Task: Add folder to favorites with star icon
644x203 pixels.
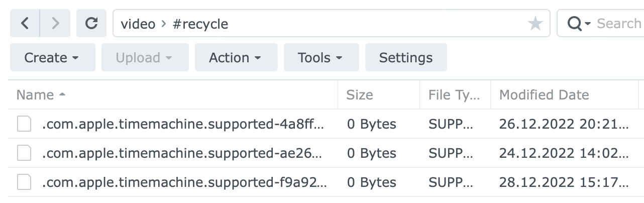Action: point(535,24)
